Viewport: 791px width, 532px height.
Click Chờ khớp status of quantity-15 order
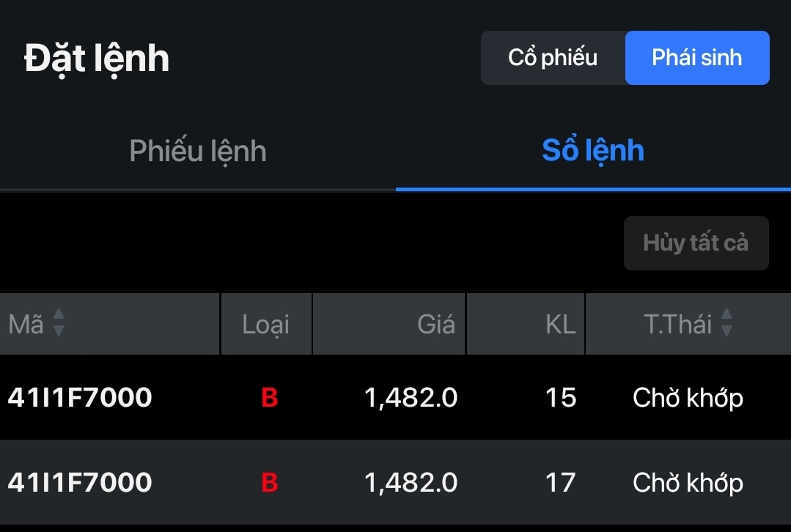[688, 398]
